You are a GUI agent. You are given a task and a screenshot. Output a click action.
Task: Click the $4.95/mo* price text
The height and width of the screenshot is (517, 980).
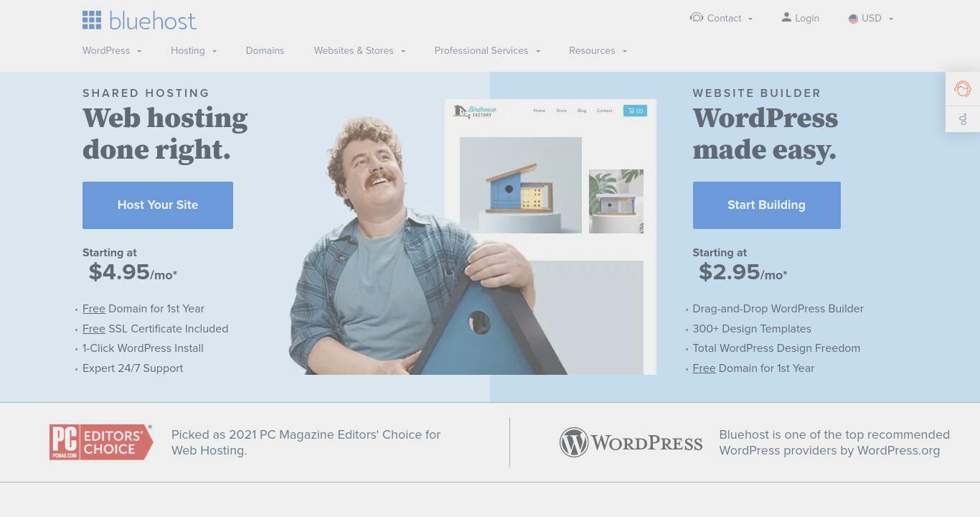[133, 272]
